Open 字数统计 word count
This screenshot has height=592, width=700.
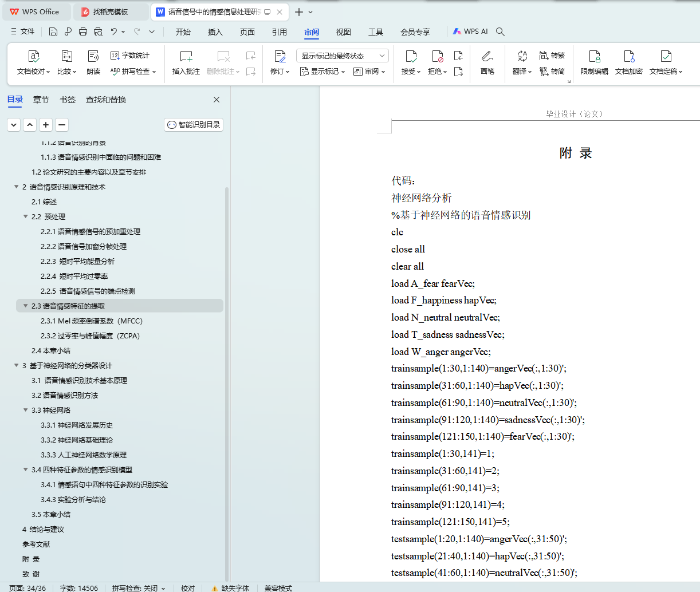(130, 56)
